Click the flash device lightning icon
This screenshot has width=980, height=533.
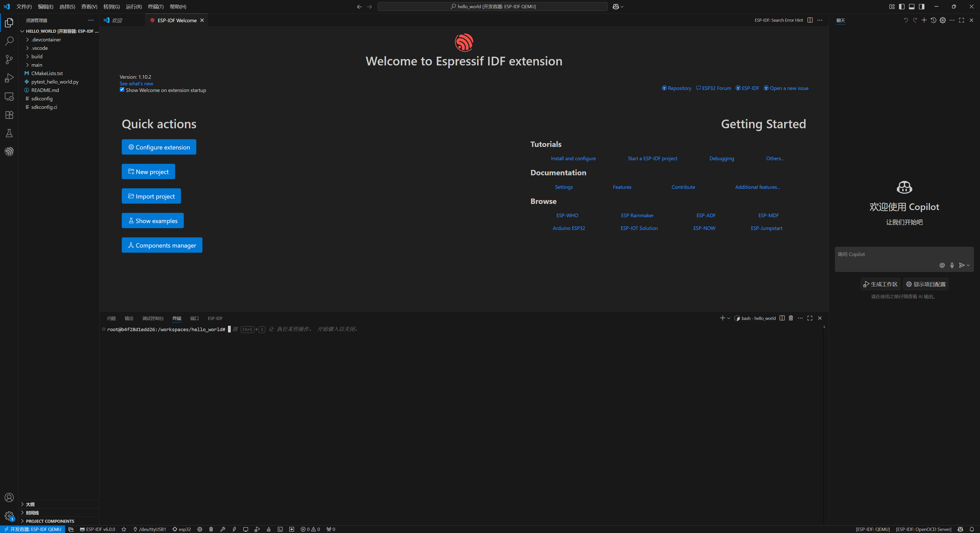click(x=234, y=529)
